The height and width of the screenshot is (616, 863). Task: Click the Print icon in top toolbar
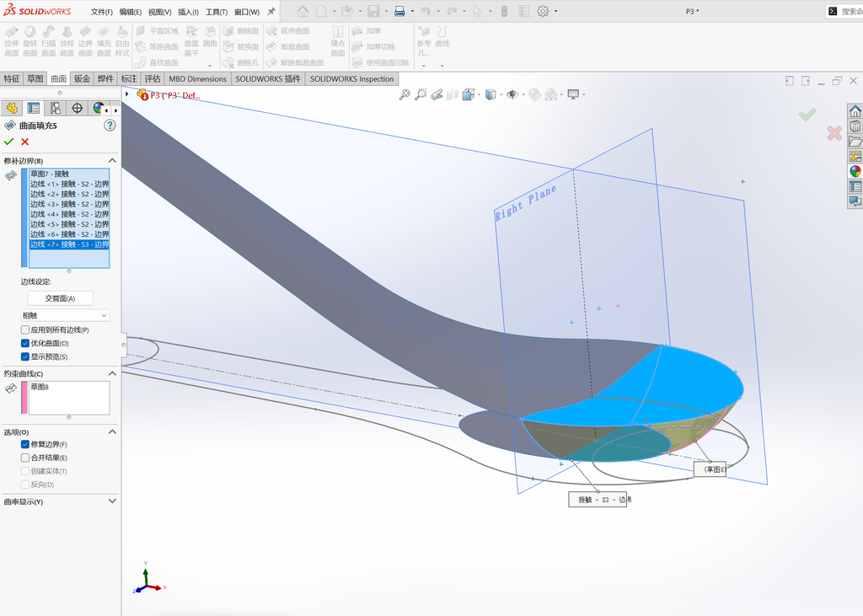pyautogui.click(x=399, y=11)
